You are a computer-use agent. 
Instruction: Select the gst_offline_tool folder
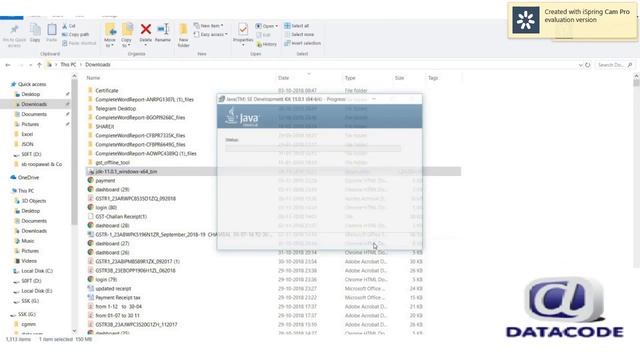coord(112,162)
